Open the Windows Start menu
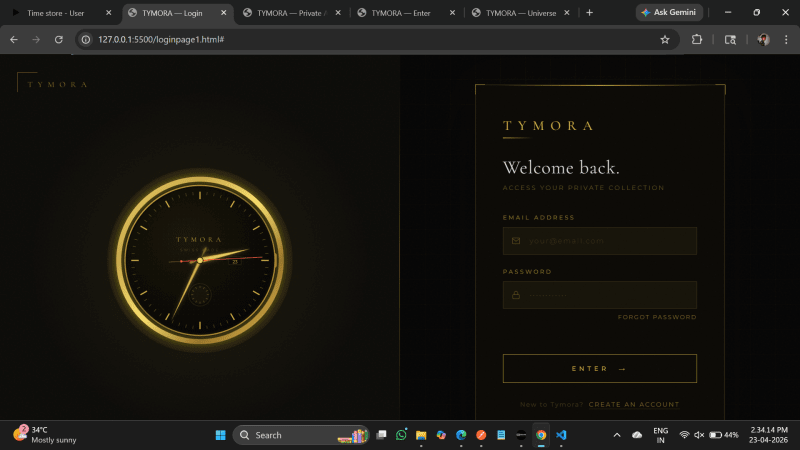Viewport: 800px width, 450px height. coord(220,435)
